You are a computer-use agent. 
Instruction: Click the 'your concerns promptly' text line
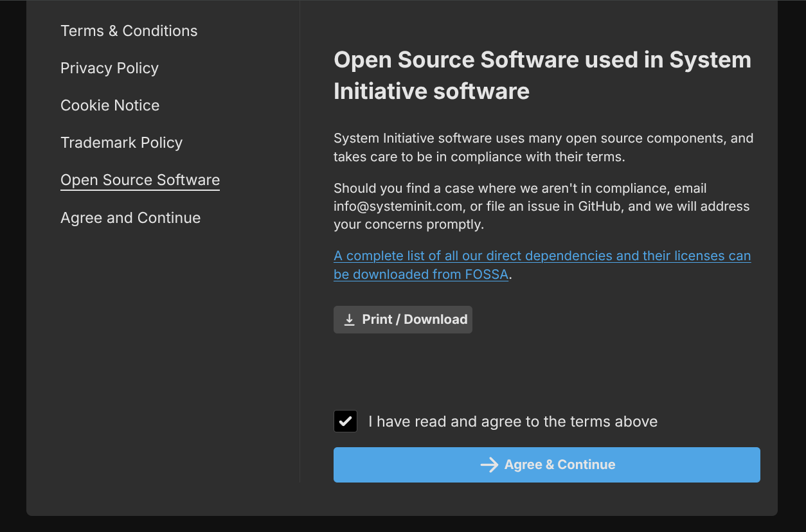coord(407,225)
